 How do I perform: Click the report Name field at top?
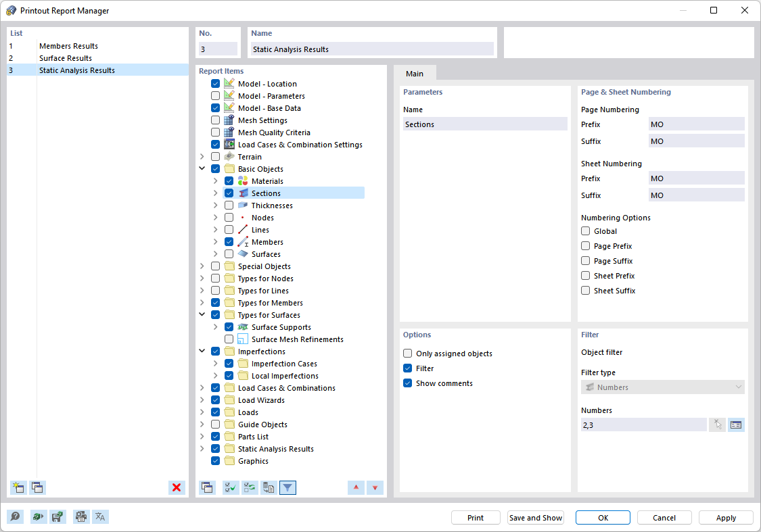(x=372, y=49)
